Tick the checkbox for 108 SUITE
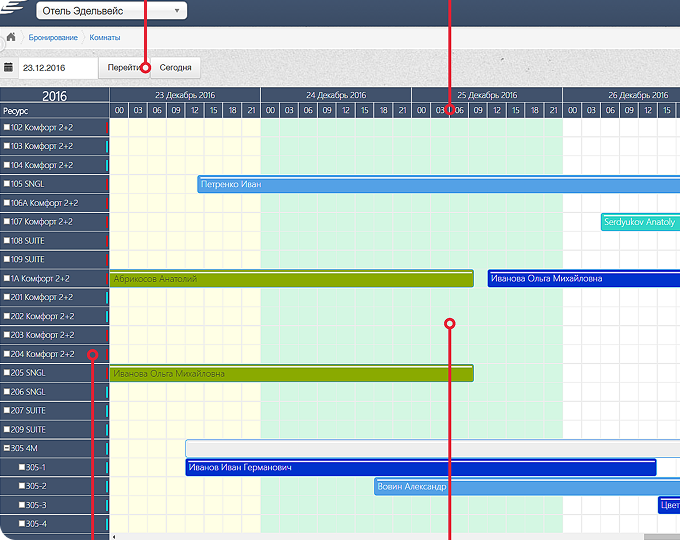Screen dimensions: 680x540 (7, 240)
